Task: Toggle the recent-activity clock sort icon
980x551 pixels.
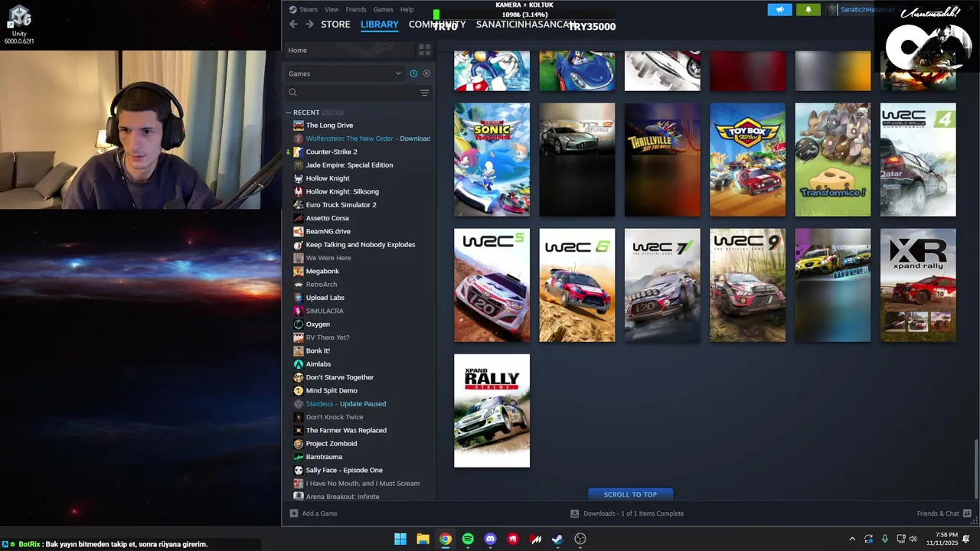Action: tap(413, 73)
